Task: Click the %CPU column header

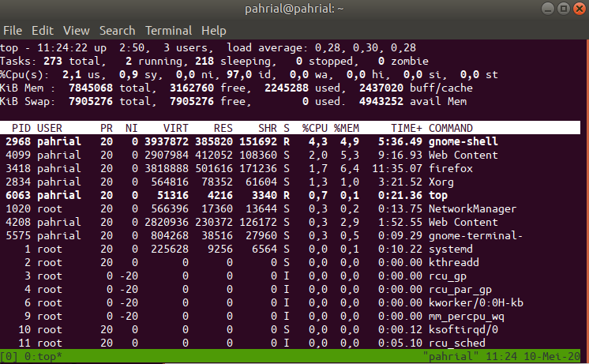Action: pos(315,128)
